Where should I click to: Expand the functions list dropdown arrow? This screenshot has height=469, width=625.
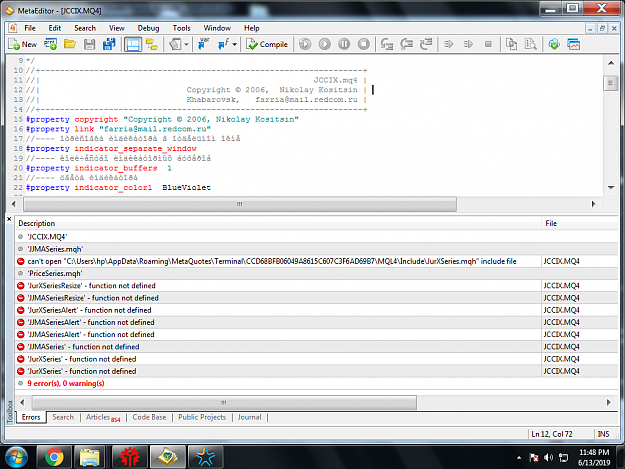pyautogui.click(x=234, y=44)
